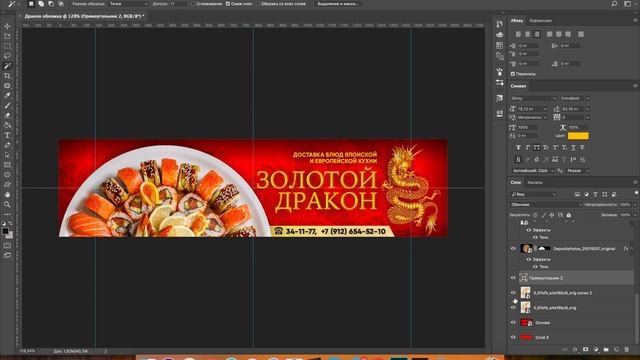The height and width of the screenshot is (360, 640).
Task: Toggle the Переносы checkbox
Action: [x=513, y=74]
